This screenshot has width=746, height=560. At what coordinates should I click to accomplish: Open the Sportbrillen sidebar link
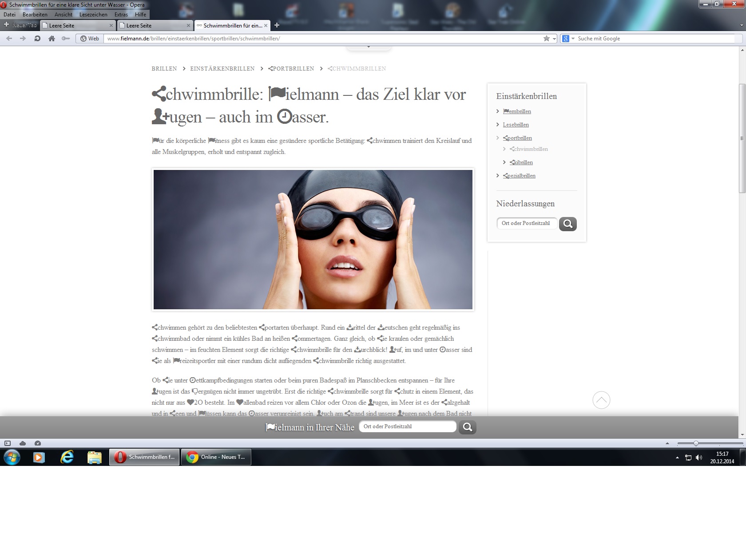click(x=517, y=138)
